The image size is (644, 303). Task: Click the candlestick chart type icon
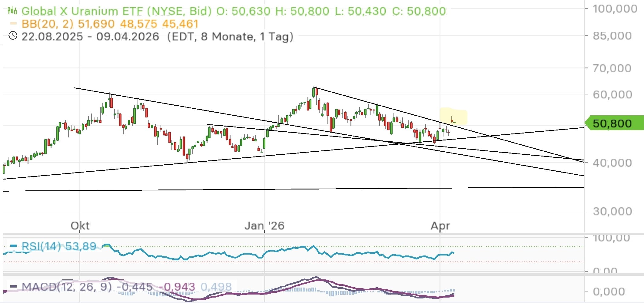[12, 11]
